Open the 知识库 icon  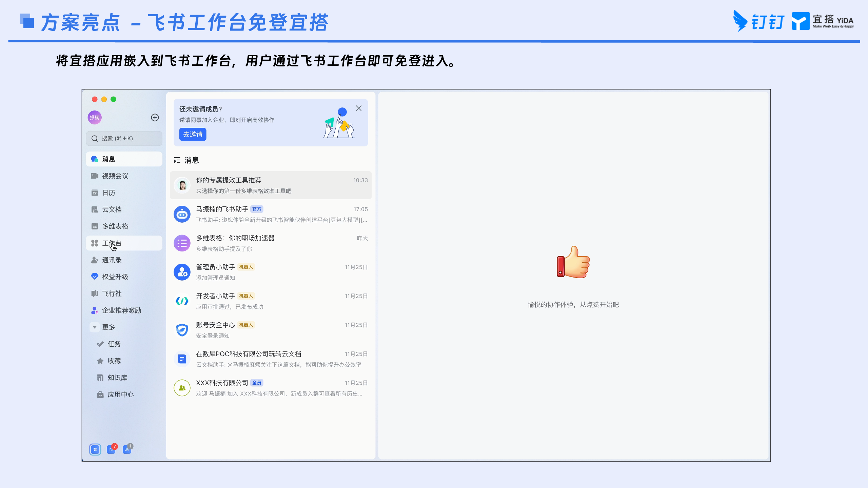coord(100,378)
